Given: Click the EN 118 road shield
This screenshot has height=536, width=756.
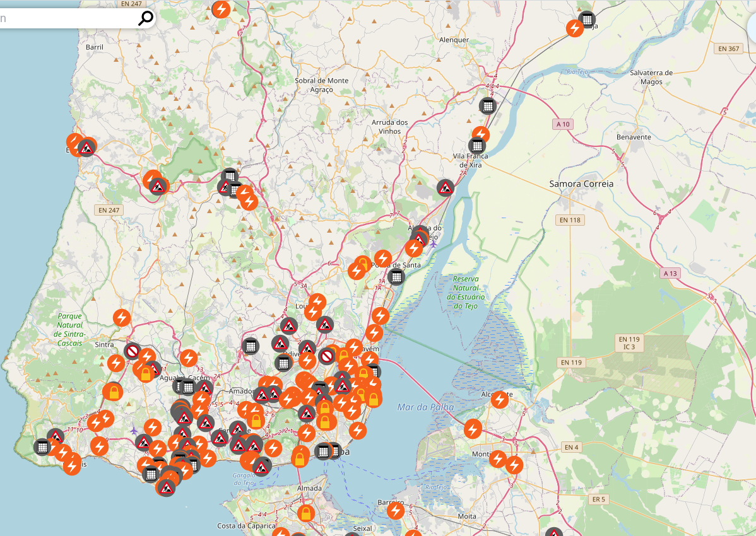Looking at the screenshot, I should (x=570, y=220).
